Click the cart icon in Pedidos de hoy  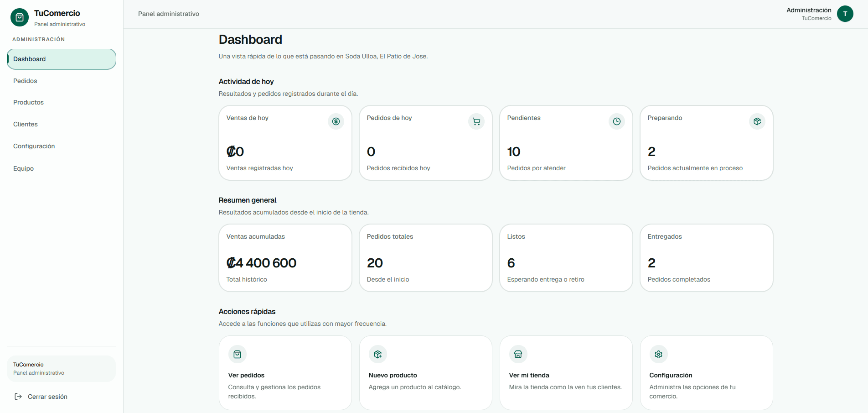pyautogui.click(x=476, y=121)
